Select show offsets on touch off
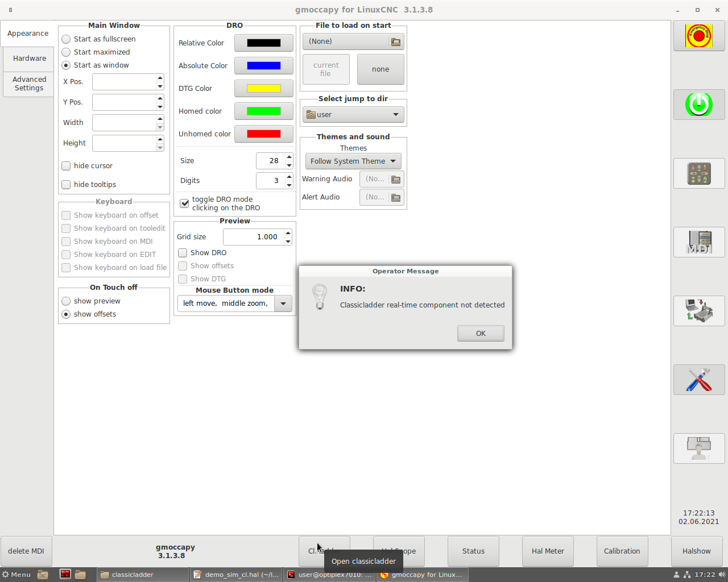 click(x=66, y=314)
